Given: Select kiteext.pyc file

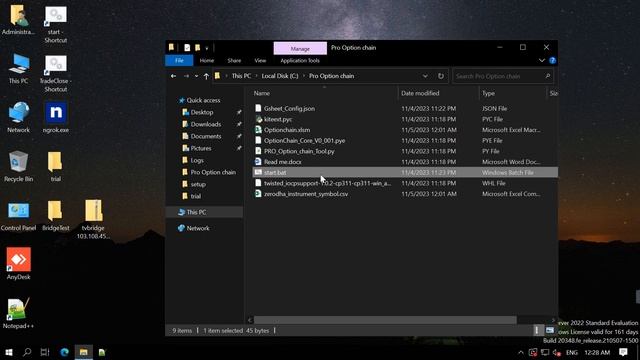Looking at the screenshot, I should point(278,119).
